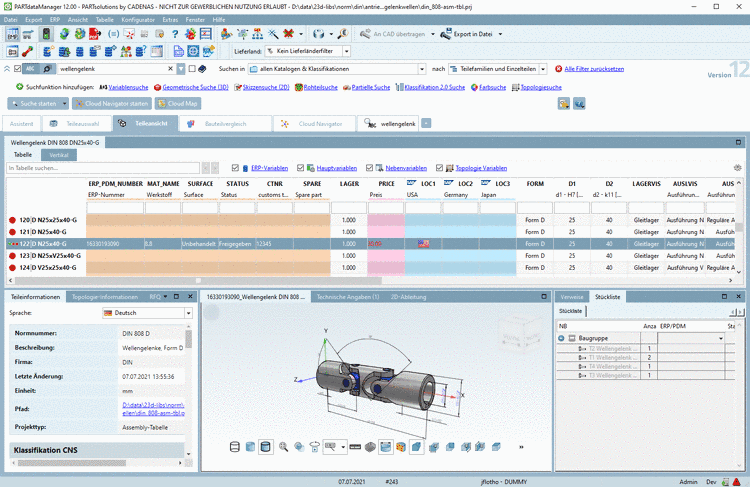Image resolution: width=750 pixels, height=487 pixels.
Task: Collapse the Baugruppe tree node
Action: pos(561,338)
